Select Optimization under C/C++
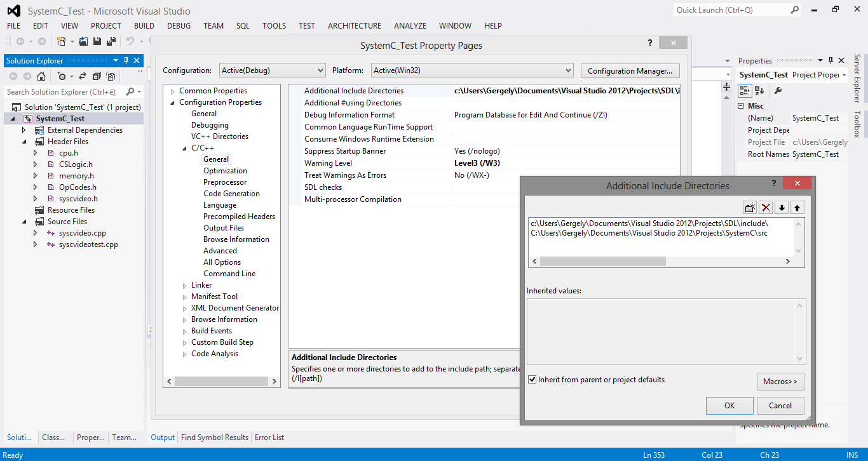The width and height of the screenshot is (868, 461). coord(225,171)
